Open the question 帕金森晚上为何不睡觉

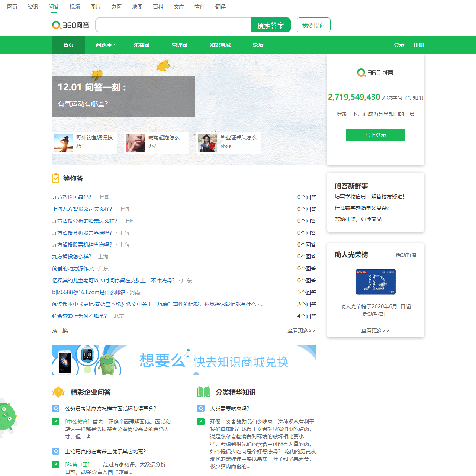click(79, 316)
